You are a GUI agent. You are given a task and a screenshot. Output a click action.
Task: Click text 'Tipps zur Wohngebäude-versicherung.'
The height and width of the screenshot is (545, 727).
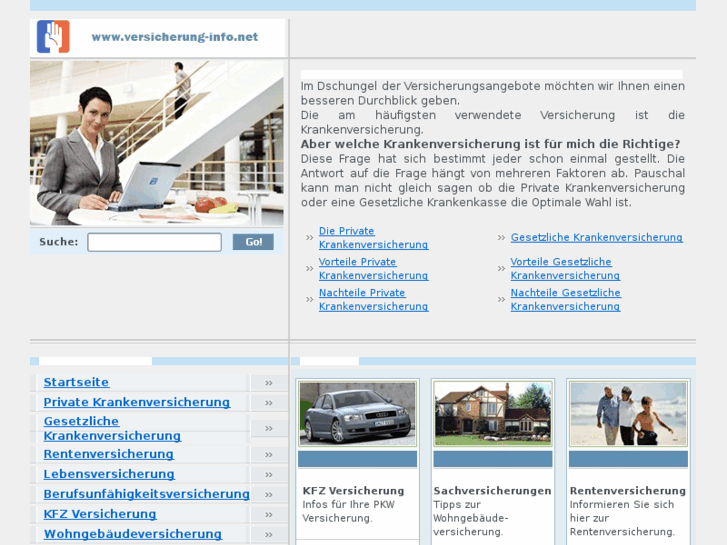tap(471, 518)
